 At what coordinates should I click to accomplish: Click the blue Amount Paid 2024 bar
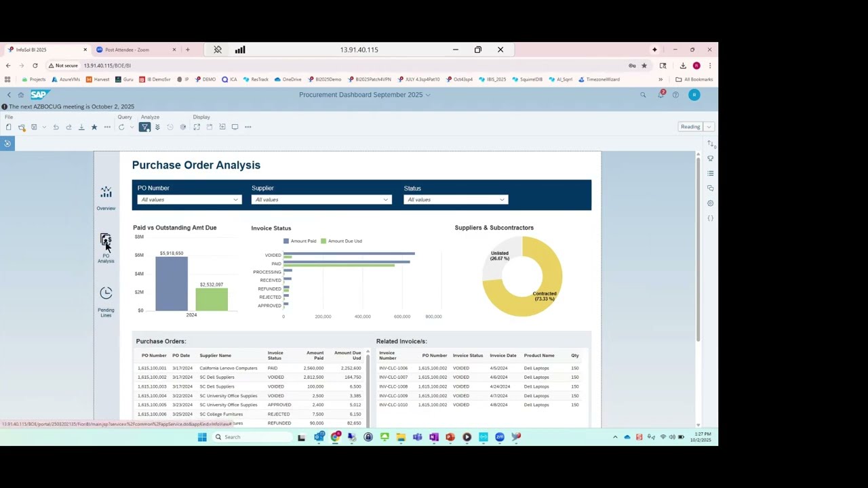pyautogui.click(x=172, y=284)
